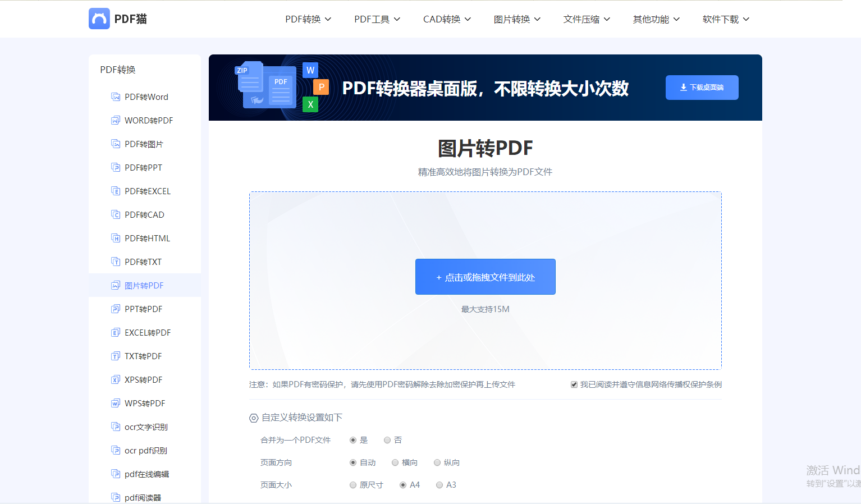Select the PDF转CAD conversion icon
This screenshot has width=861, height=504.
click(115, 214)
